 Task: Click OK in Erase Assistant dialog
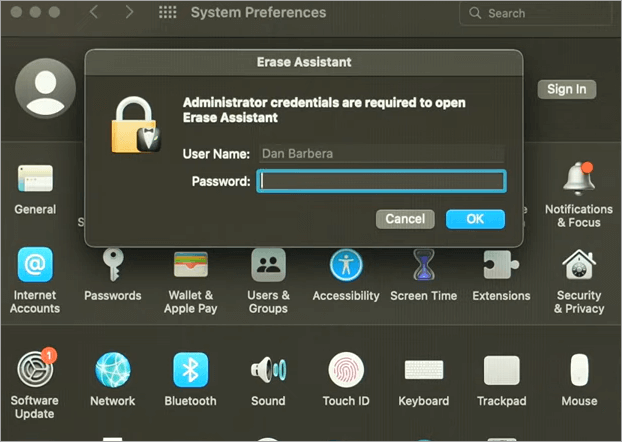(x=475, y=219)
